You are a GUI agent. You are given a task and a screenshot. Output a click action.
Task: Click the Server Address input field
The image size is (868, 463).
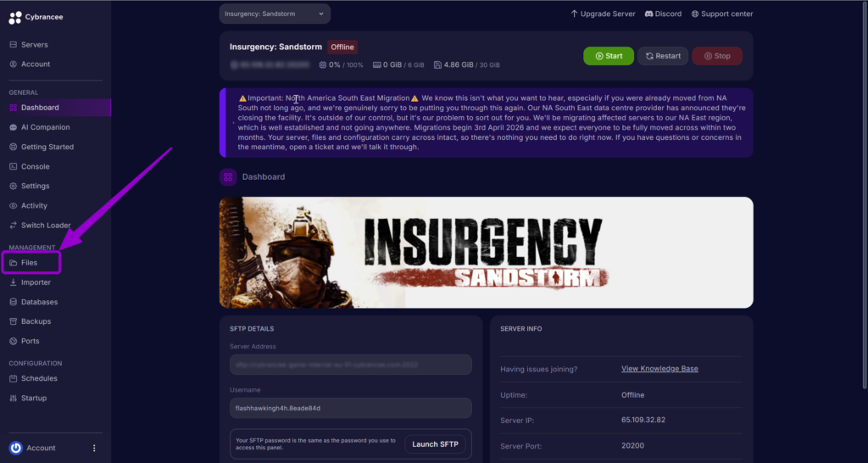click(351, 365)
